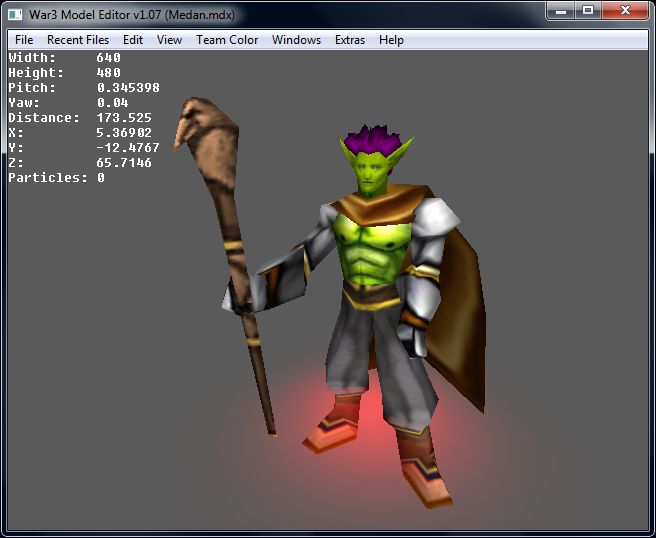Open the View menu
656x538 pixels.
(x=169, y=40)
